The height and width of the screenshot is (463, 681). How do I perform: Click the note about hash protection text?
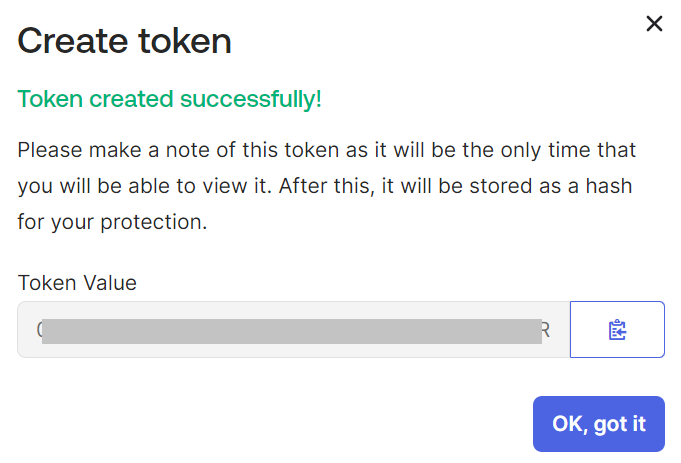326,186
